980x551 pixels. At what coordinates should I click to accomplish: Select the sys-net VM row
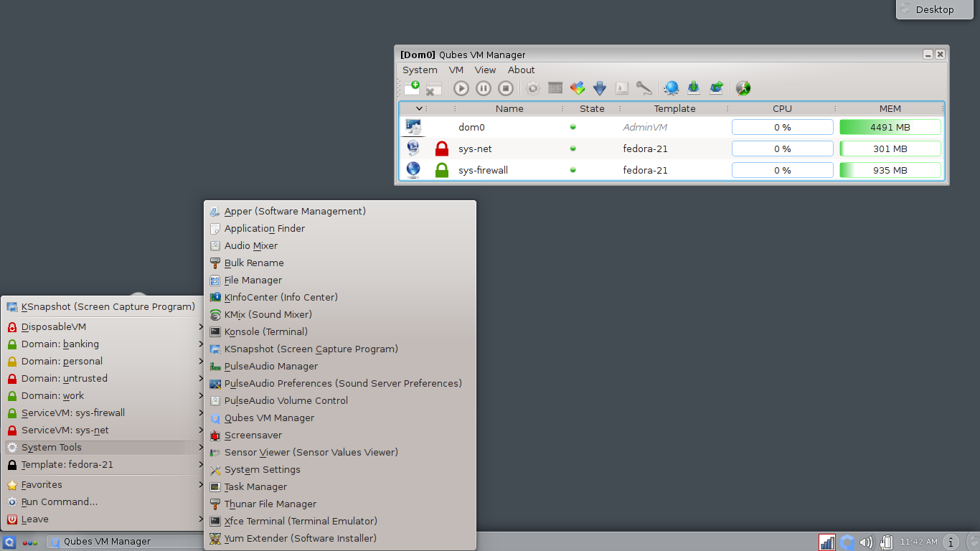672,149
